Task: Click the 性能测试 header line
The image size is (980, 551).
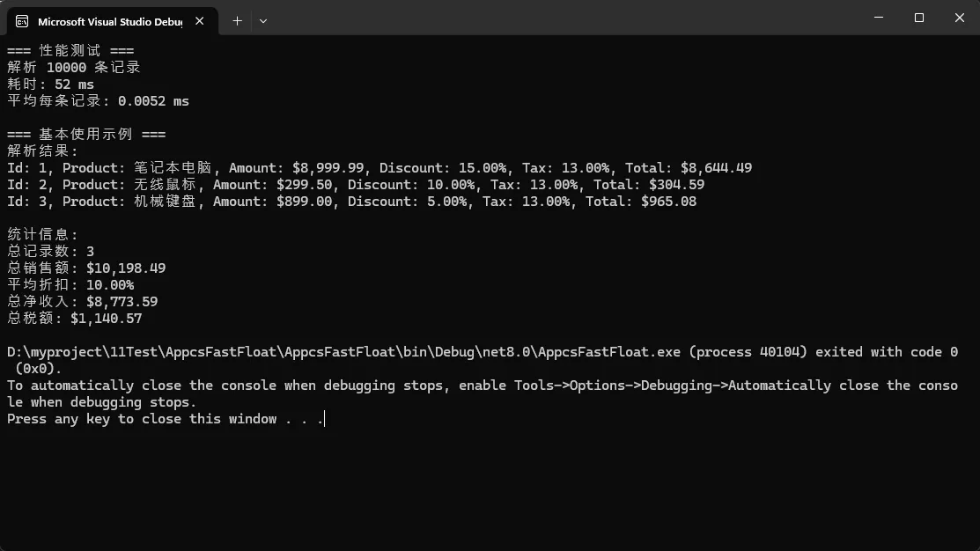Action: [x=70, y=50]
